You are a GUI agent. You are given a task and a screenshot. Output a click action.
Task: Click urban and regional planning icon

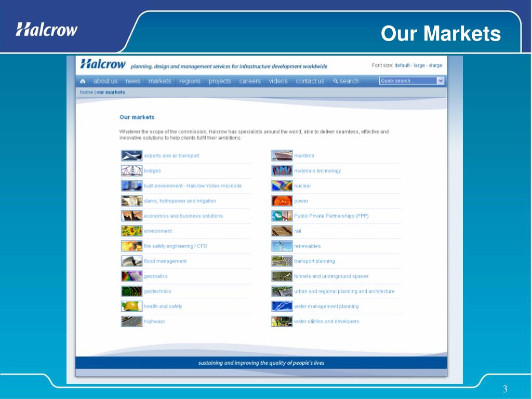282,291
